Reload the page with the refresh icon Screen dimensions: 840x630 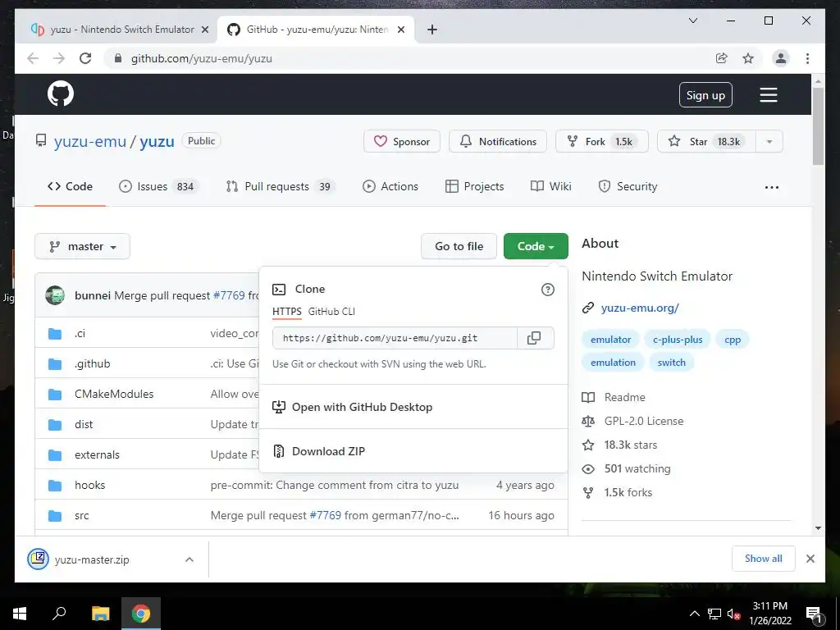click(x=85, y=58)
